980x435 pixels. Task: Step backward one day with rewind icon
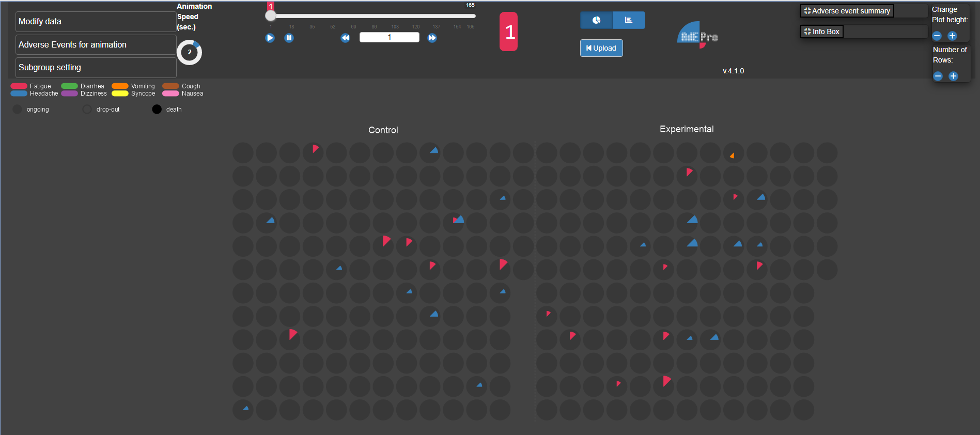click(346, 38)
